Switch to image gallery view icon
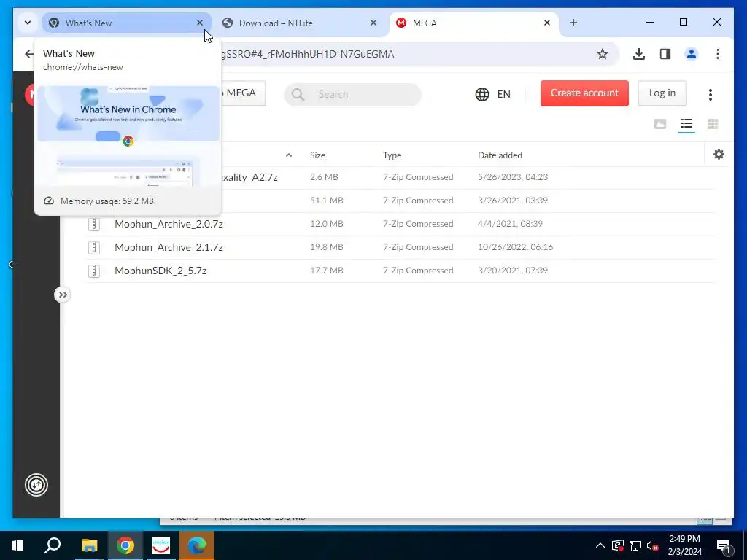This screenshot has height=560, width=747. (x=659, y=124)
